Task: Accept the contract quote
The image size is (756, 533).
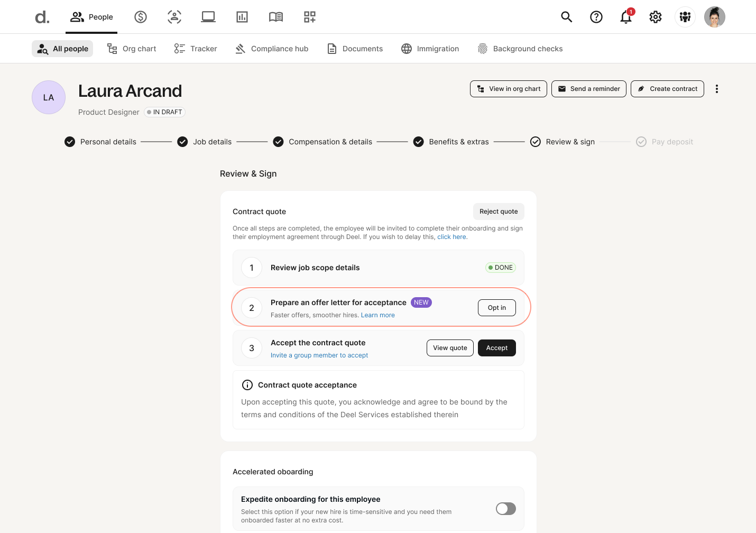Action: click(496, 347)
